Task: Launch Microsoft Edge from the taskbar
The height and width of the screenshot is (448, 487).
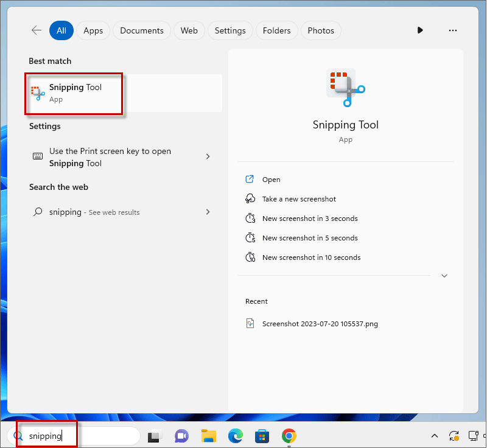Action: click(x=236, y=436)
